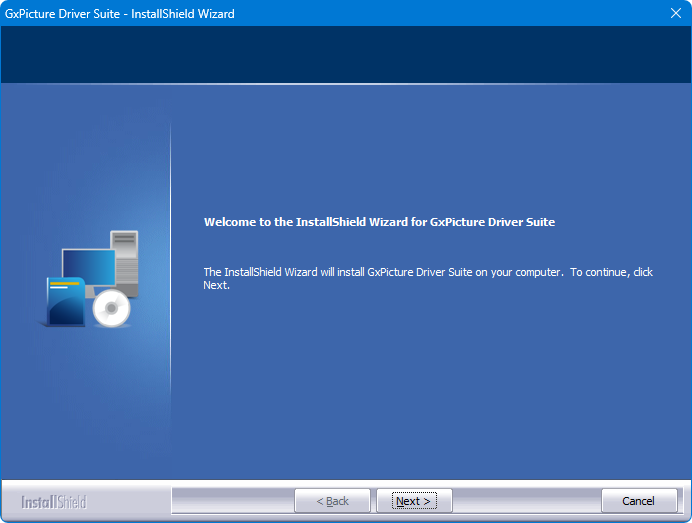Click the bold Welcome heading text

click(379, 222)
